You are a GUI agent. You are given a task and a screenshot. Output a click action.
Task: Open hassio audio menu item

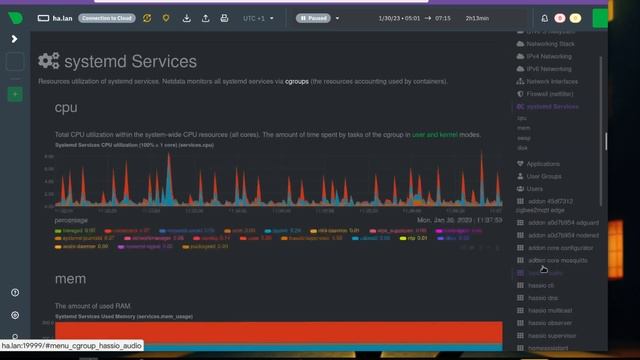point(539,273)
